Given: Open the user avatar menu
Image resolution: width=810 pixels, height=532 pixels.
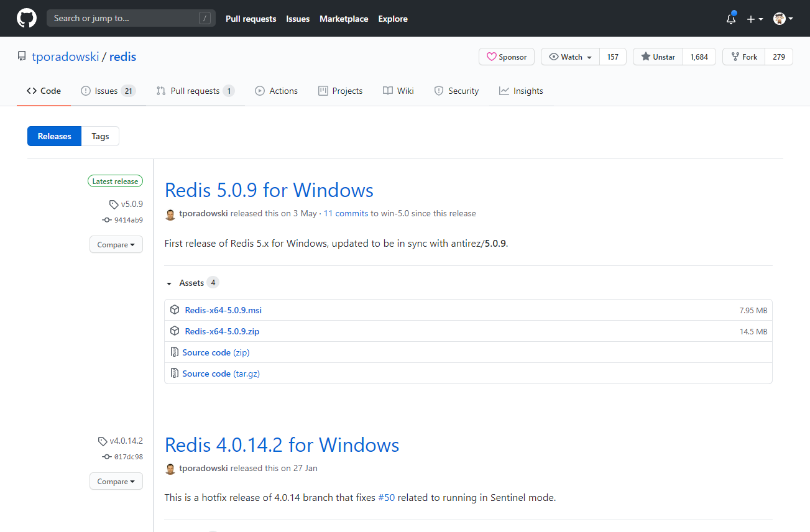Looking at the screenshot, I should pyautogui.click(x=783, y=19).
